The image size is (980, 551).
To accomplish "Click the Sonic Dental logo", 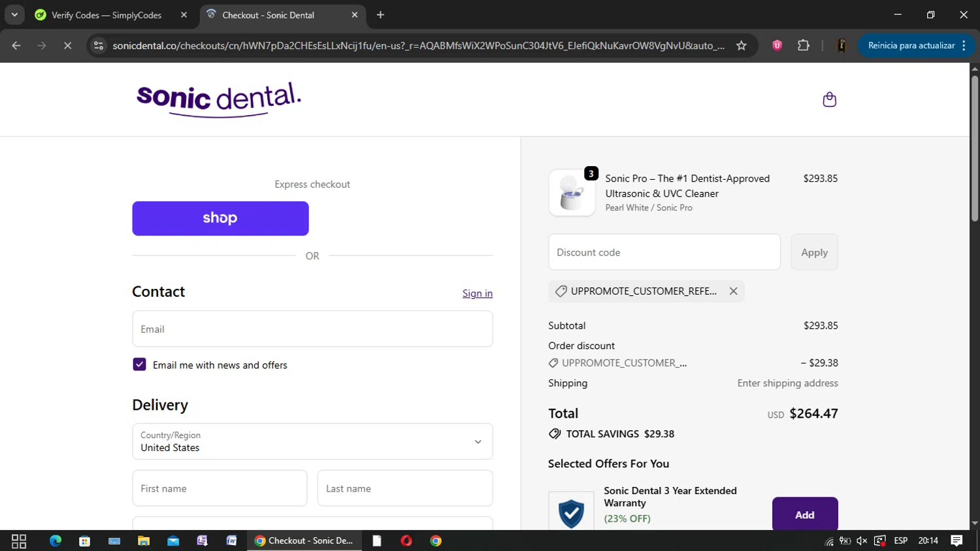I will click(219, 99).
